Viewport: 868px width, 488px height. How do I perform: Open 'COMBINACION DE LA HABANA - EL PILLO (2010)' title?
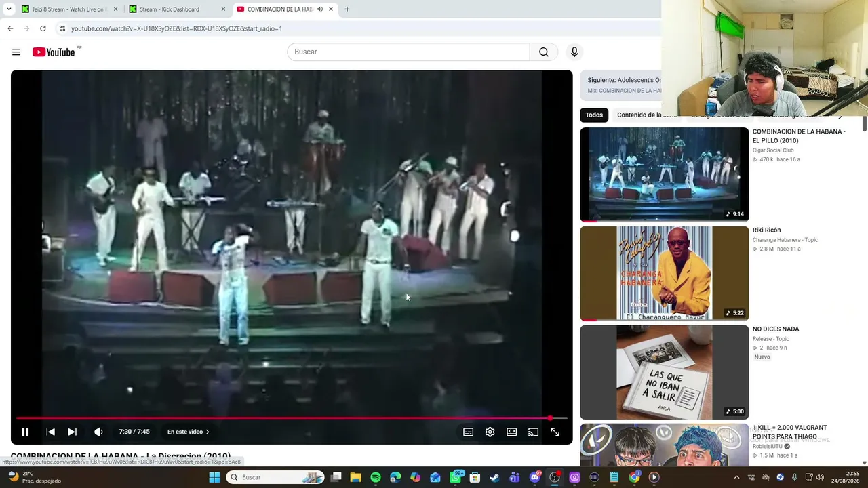(x=799, y=136)
